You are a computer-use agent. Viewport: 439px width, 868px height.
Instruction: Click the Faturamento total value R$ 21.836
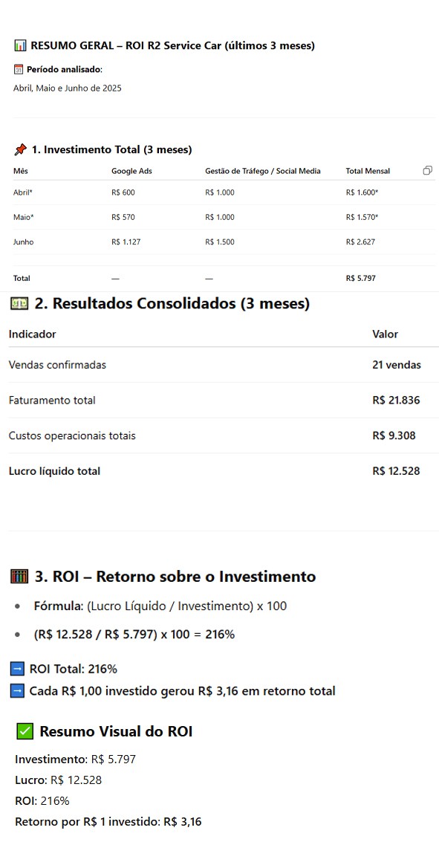pyautogui.click(x=396, y=401)
